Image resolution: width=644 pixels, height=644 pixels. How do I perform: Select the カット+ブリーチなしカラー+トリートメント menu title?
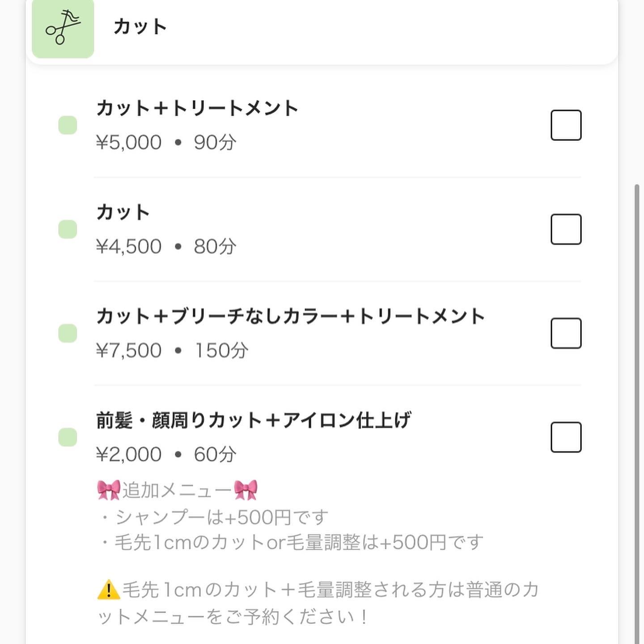290,316
